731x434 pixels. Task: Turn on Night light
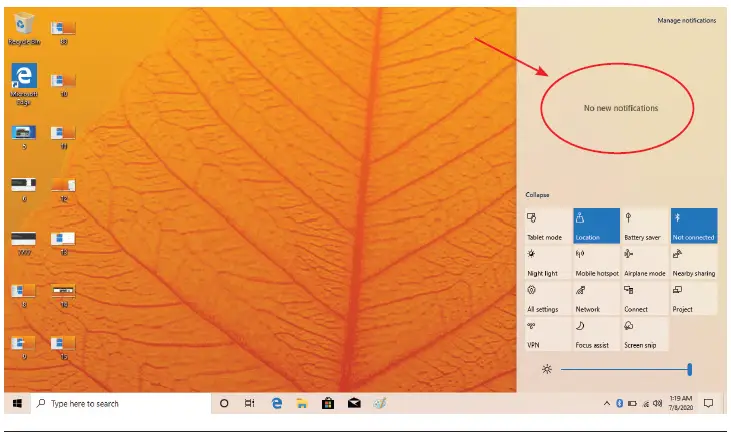click(x=548, y=262)
